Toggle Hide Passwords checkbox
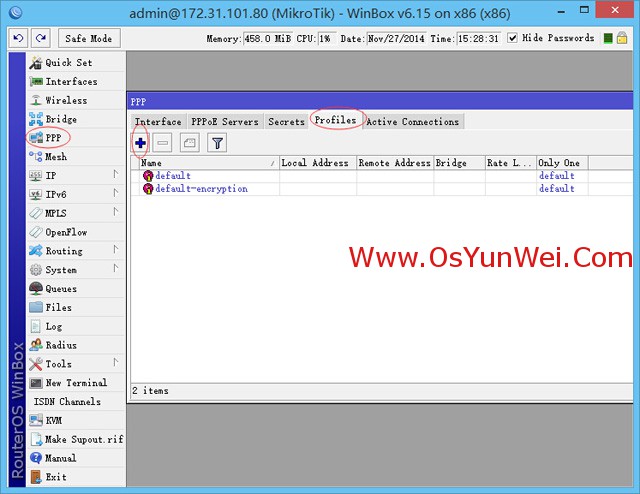Screen dimensions: 640x494 tap(512, 38)
